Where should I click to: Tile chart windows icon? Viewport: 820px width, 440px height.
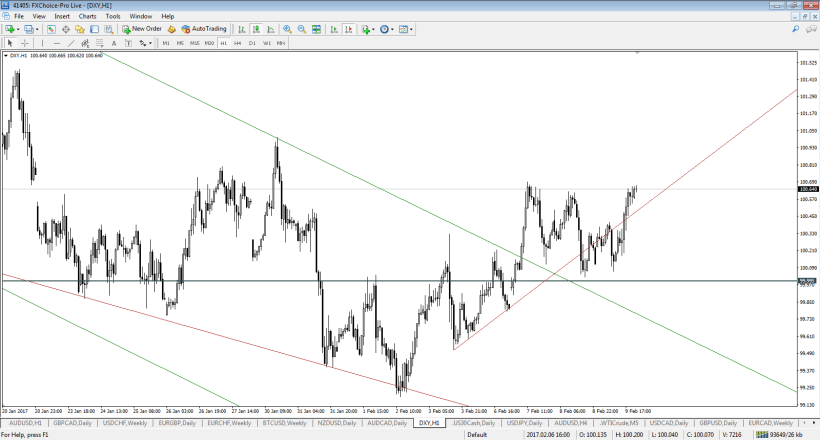point(316,29)
